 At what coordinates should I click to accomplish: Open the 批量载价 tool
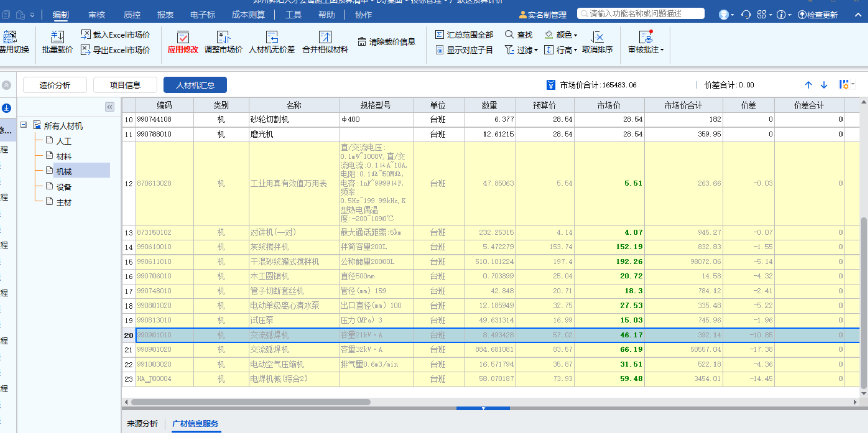click(57, 42)
